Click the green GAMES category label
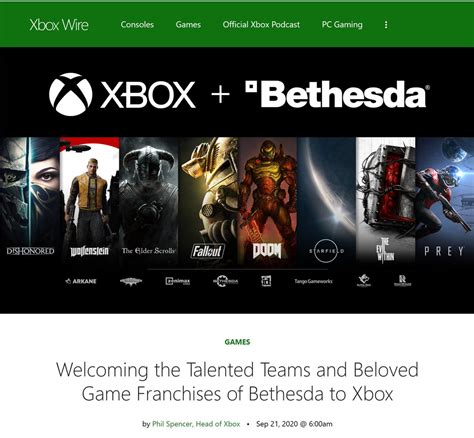The height and width of the screenshot is (438, 474). [237, 342]
